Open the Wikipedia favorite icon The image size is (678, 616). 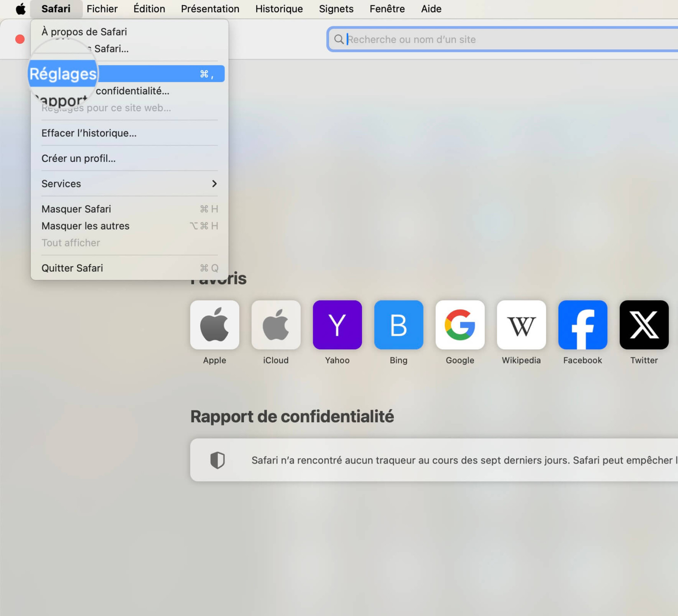pos(521,325)
